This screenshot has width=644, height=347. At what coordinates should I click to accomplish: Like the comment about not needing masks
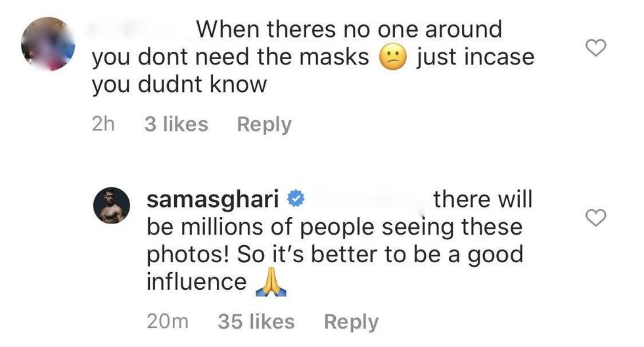click(595, 47)
